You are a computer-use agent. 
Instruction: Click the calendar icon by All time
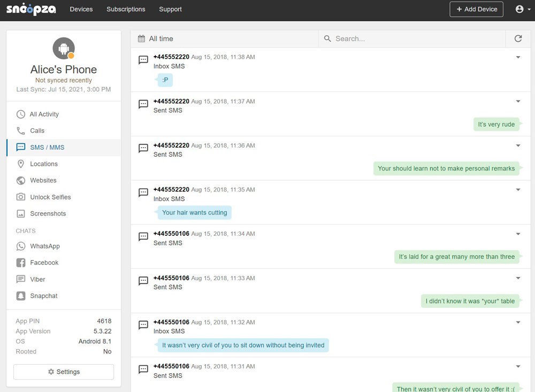pos(141,39)
